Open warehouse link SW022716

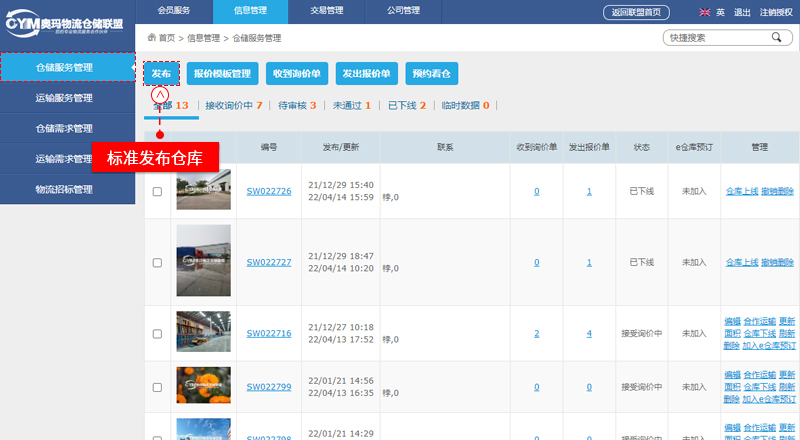coord(269,334)
